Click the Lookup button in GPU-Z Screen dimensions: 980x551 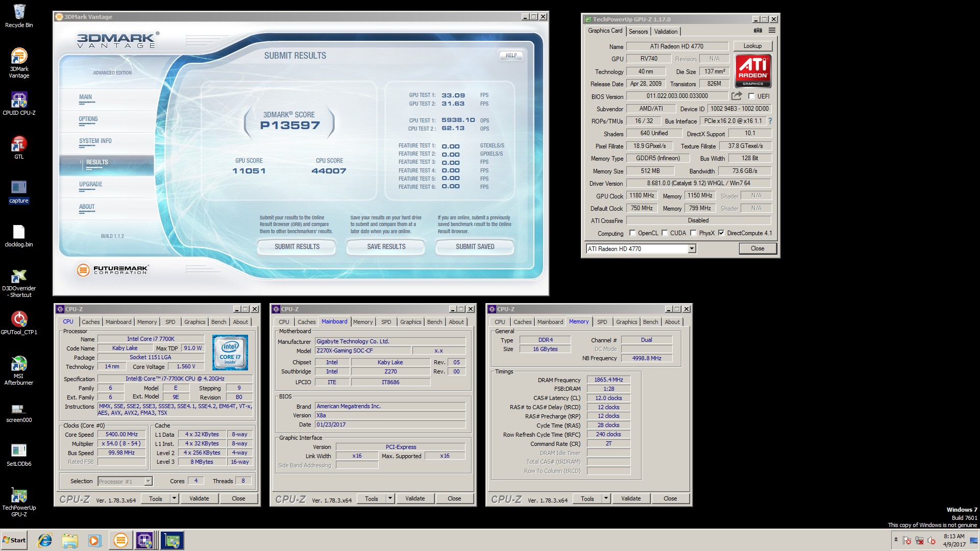coord(752,46)
